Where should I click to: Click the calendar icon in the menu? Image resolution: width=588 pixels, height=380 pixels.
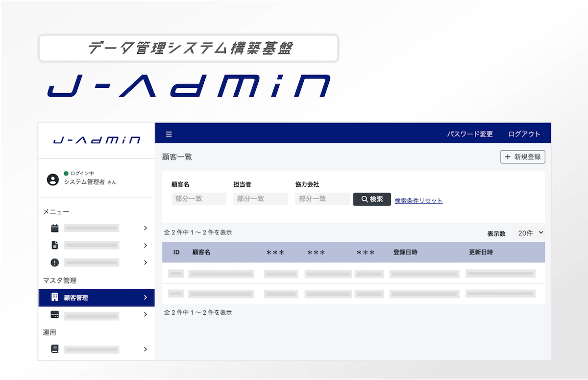[54, 228]
